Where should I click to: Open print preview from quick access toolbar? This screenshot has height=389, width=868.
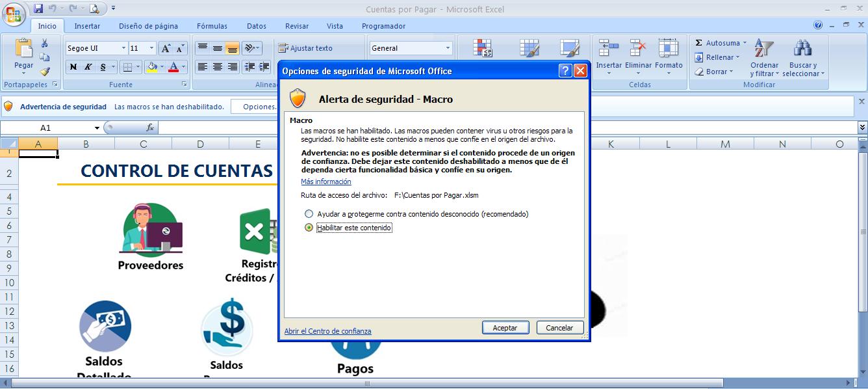coord(95,8)
